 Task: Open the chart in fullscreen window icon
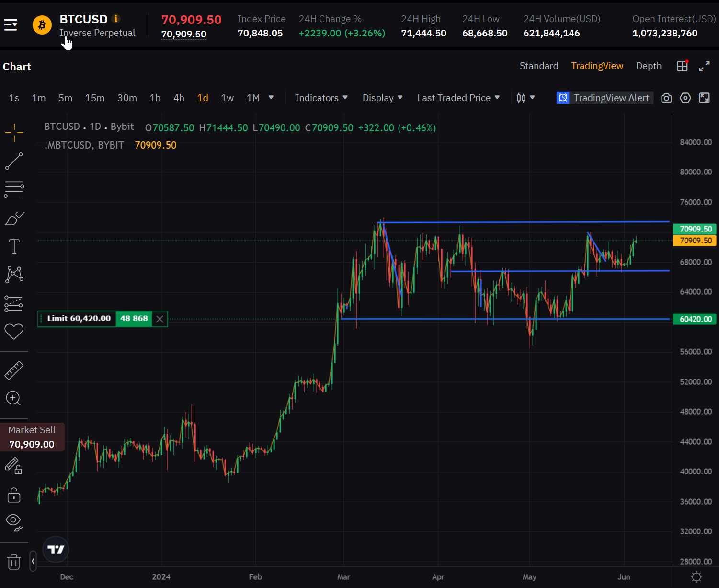pos(705,98)
